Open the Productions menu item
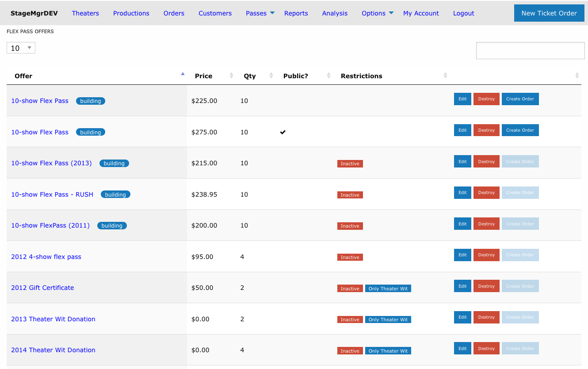This screenshot has width=588, height=369. (131, 13)
